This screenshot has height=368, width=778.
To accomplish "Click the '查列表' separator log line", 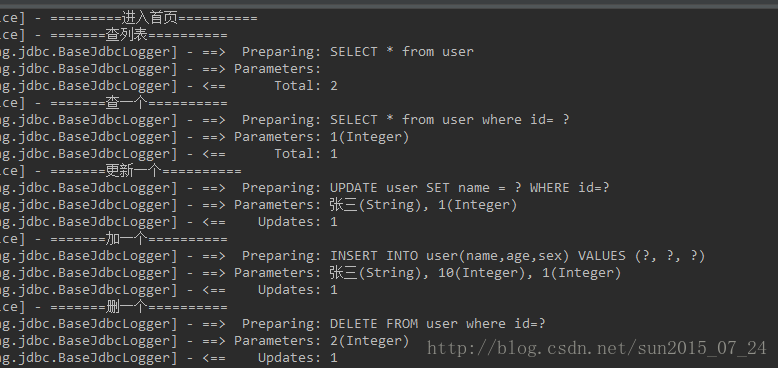I will click(x=114, y=35).
